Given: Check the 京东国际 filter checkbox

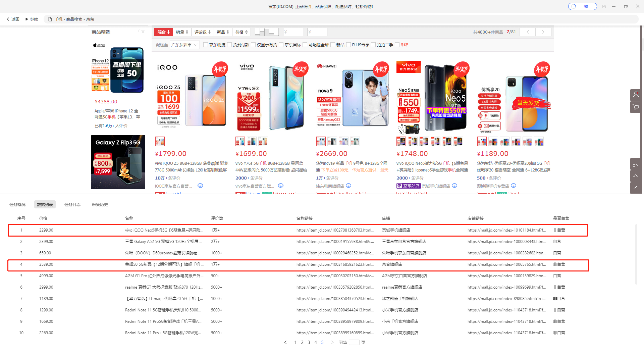Looking at the screenshot, I should (281, 45).
